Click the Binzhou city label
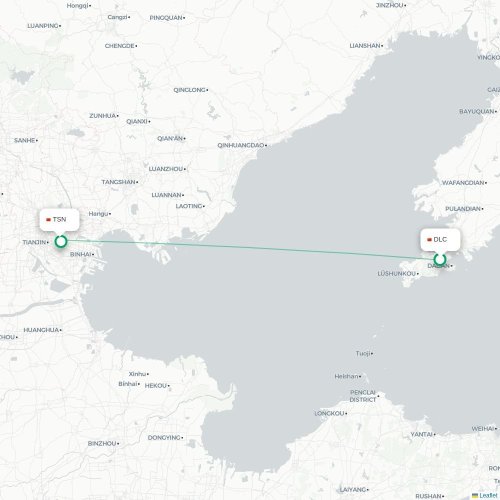The height and width of the screenshot is (500, 500). (x=102, y=443)
